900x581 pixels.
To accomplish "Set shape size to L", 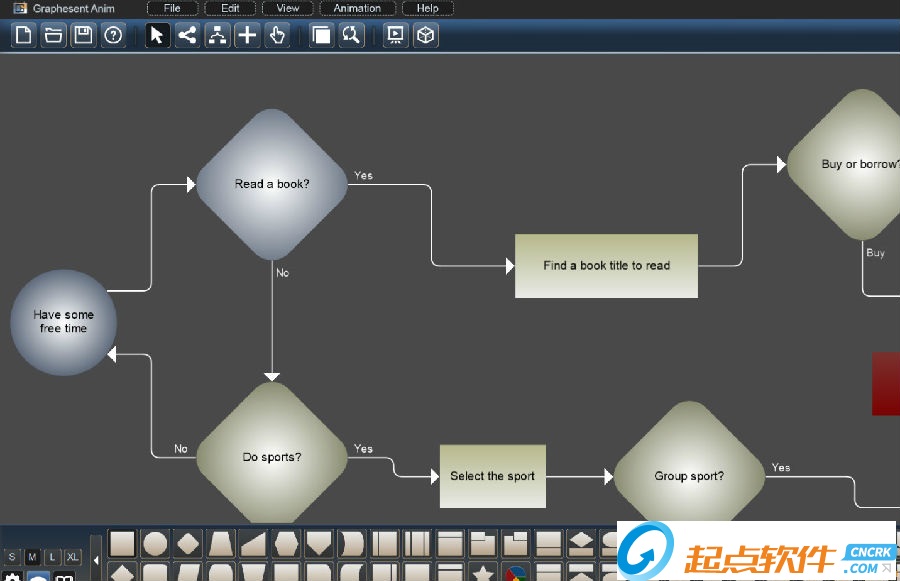I will [x=52, y=557].
